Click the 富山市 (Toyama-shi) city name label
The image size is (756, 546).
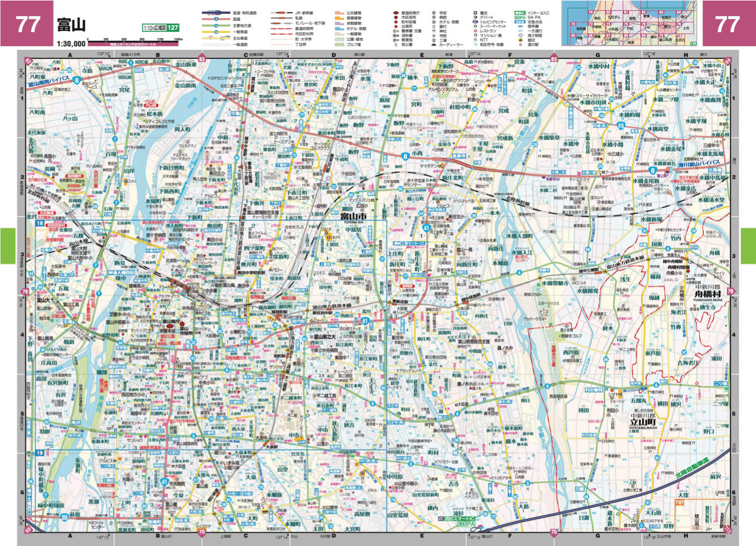(x=354, y=216)
